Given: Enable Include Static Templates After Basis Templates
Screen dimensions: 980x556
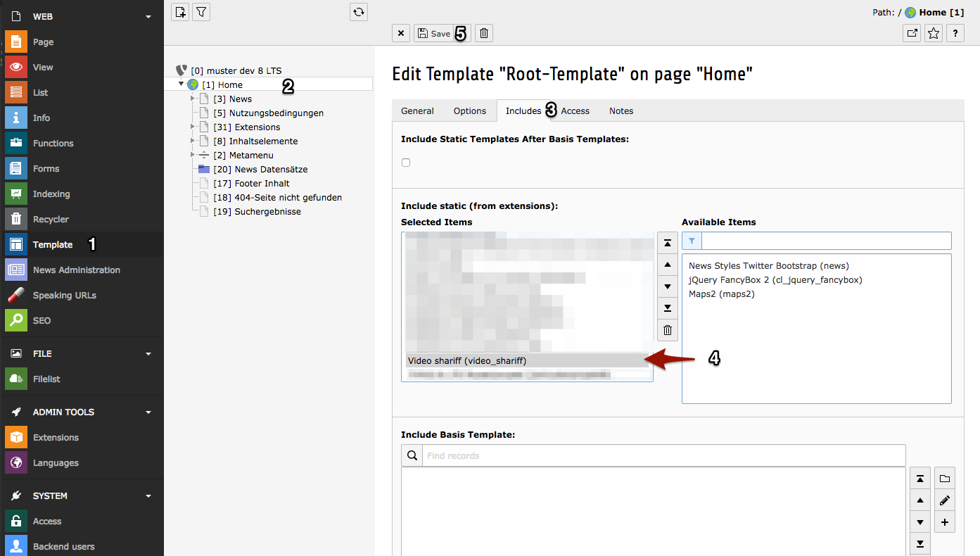Looking at the screenshot, I should click(406, 163).
